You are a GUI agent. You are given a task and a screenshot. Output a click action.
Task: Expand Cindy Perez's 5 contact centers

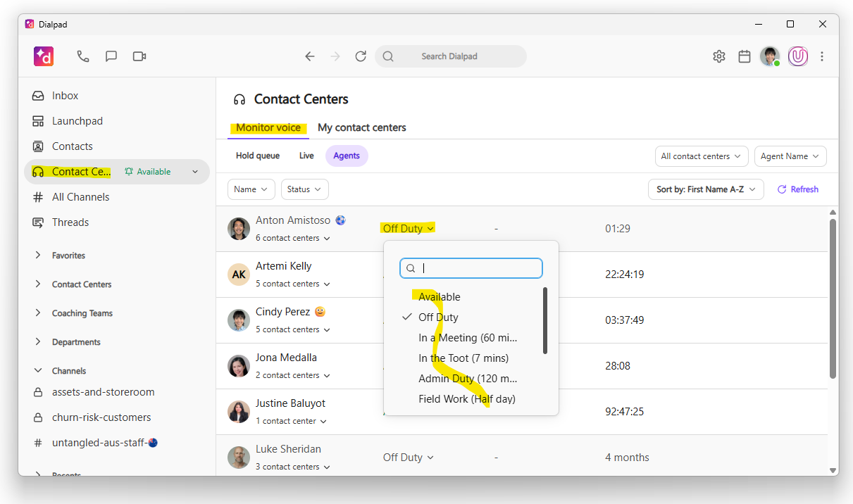click(293, 329)
